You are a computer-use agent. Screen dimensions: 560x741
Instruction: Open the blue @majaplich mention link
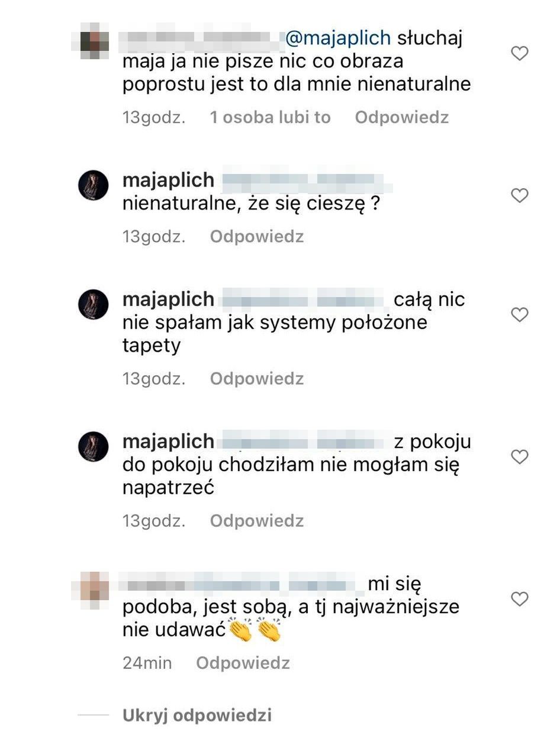pos(338,38)
